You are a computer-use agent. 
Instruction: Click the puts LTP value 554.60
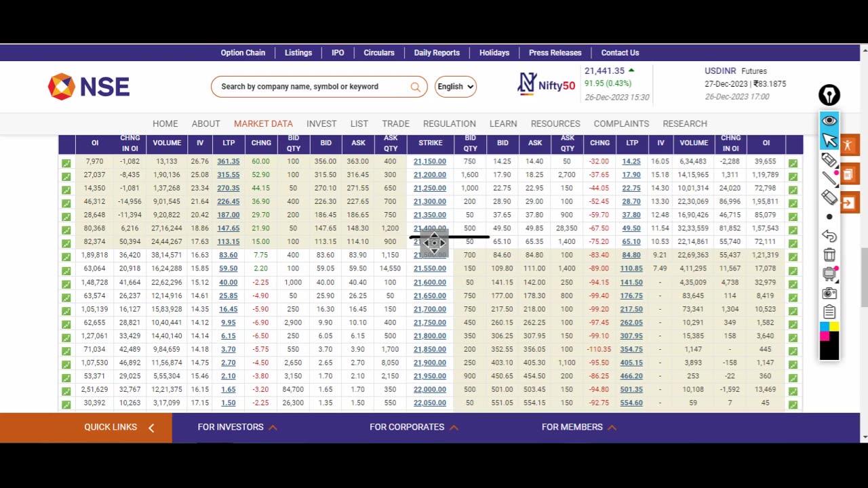click(x=631, y=403)
